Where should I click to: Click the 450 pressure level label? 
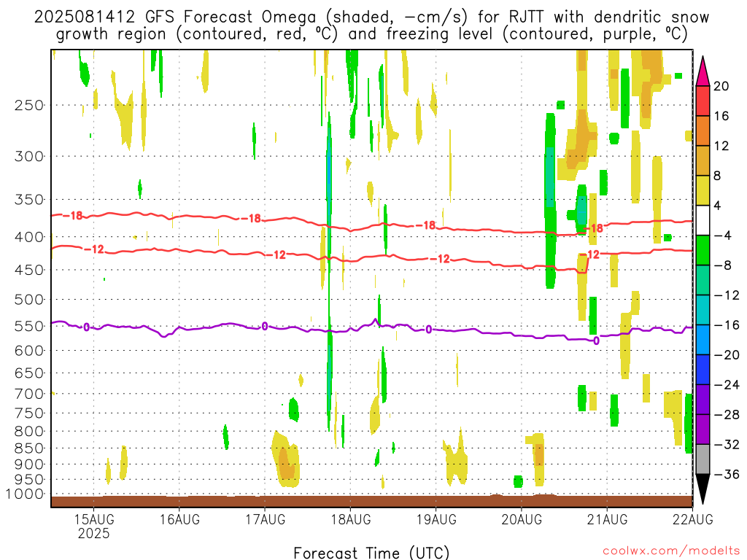point(29,270)
